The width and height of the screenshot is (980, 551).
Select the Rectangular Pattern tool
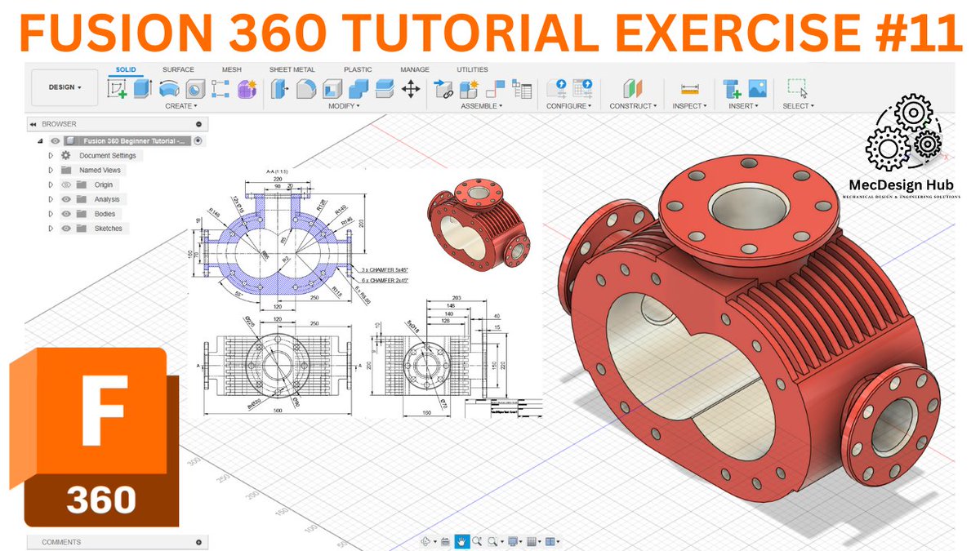pyautogui.click(x=220, y=88)
